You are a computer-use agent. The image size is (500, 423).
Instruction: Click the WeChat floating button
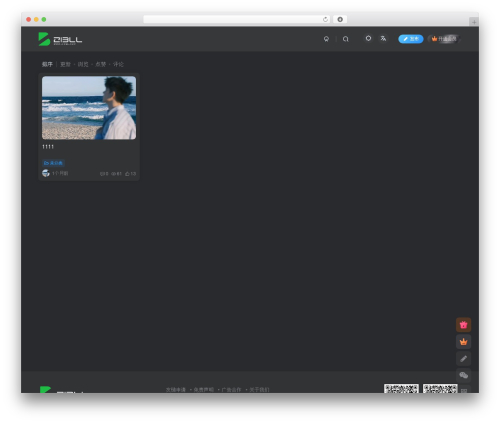pyautogui.click(x=463, y=376)
